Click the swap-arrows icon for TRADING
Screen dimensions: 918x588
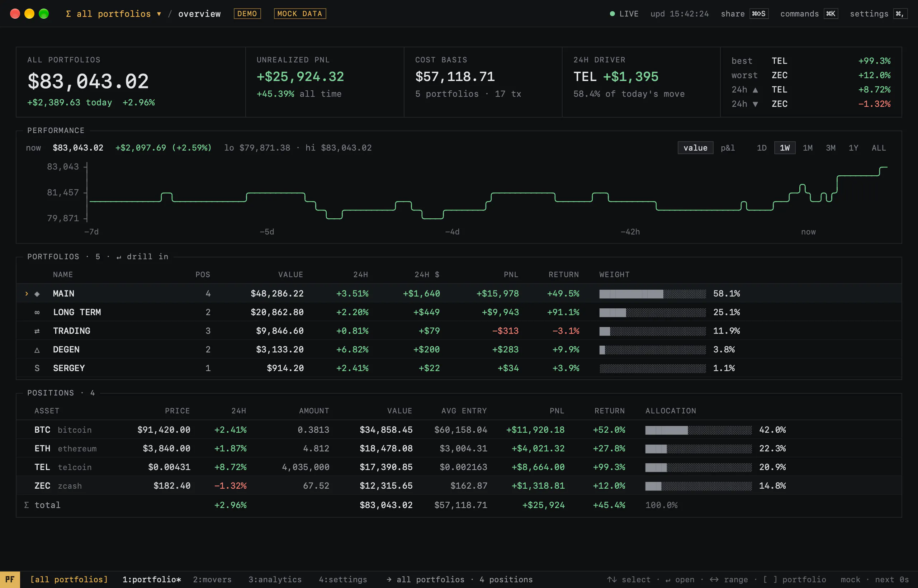[x=37, y=331]
